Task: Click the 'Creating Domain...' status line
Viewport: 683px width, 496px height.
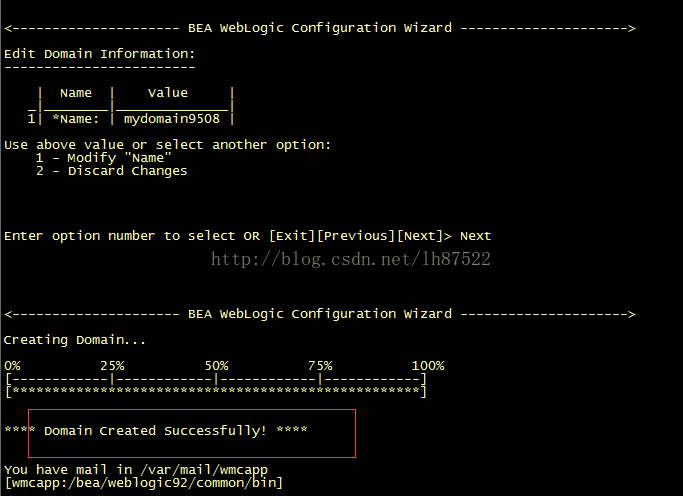Action: pos(74,340)
